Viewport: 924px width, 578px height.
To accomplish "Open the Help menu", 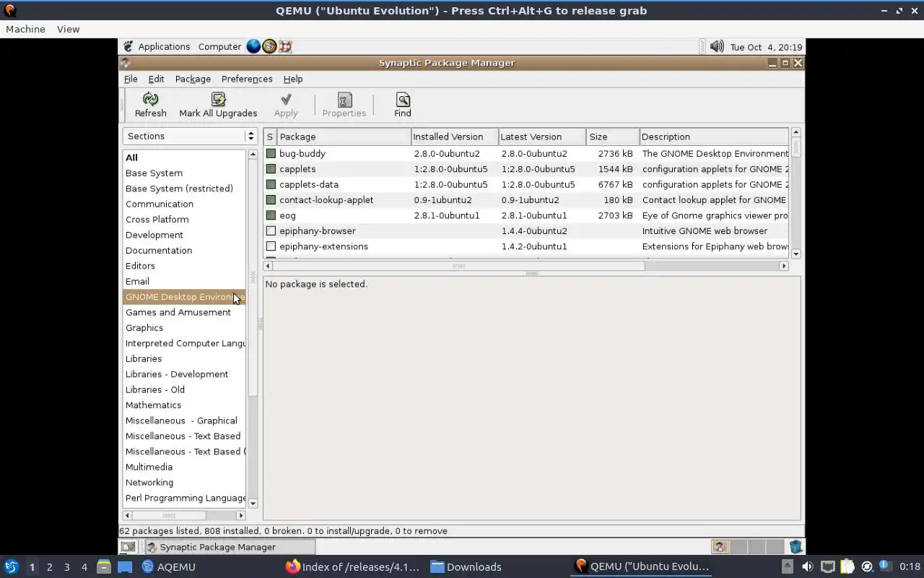I will pyautogui.click(x=293, y=79).
